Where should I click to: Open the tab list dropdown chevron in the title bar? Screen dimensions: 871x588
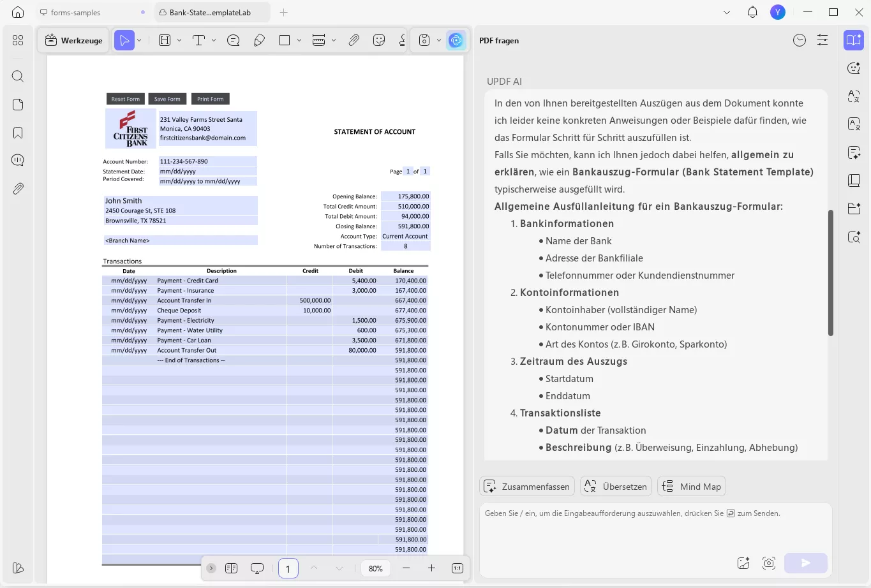(x=727, y=12)
